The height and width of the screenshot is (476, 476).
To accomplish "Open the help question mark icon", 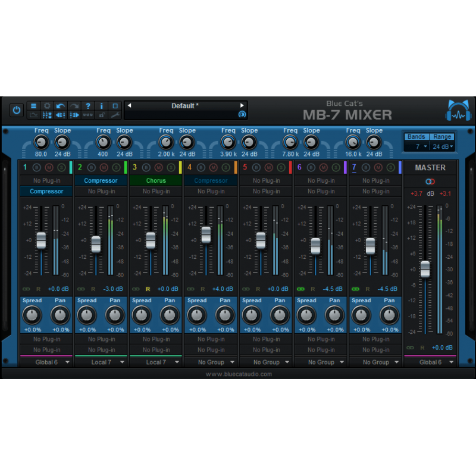I will tap(88, 106).
